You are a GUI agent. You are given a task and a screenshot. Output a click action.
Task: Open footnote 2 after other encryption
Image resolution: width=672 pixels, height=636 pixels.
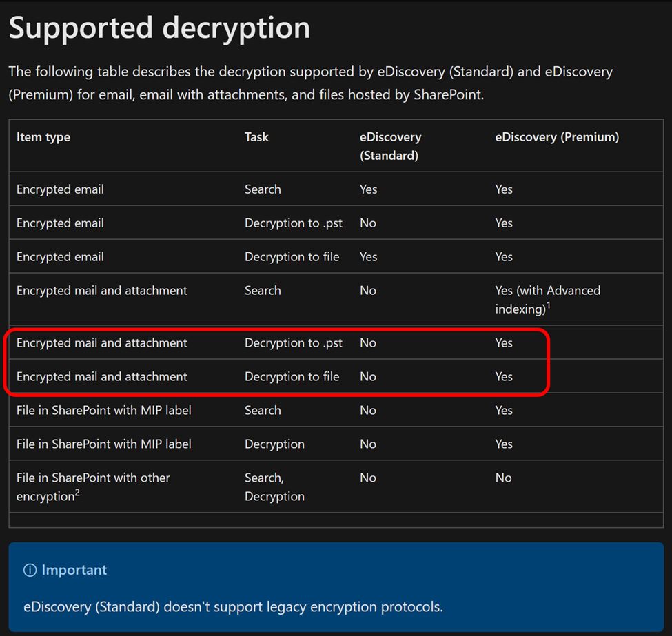78,492
